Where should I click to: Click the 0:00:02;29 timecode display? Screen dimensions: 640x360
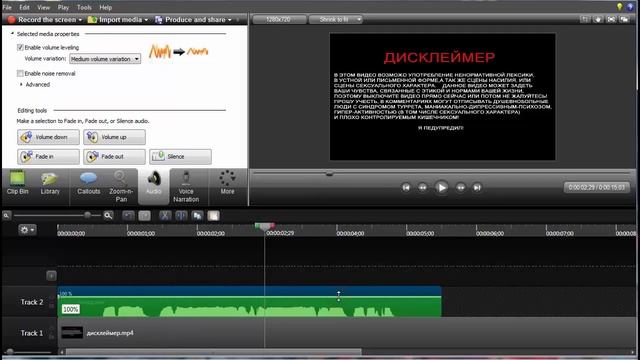click(597, 187)
